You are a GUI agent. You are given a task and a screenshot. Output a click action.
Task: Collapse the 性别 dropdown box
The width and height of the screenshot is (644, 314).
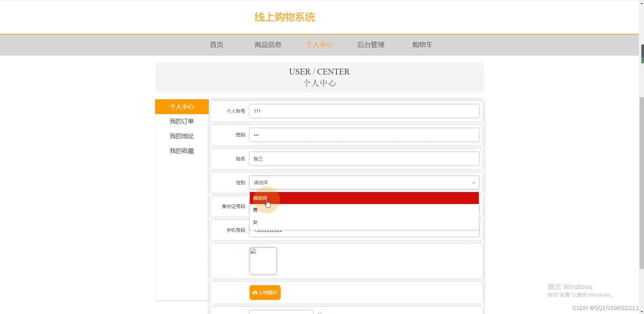coord(364,182)
